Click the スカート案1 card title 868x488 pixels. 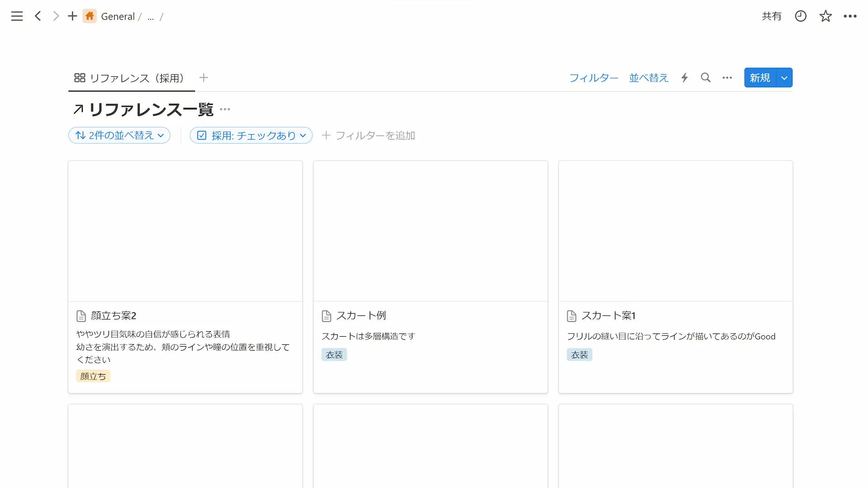(x=609, y=315)
